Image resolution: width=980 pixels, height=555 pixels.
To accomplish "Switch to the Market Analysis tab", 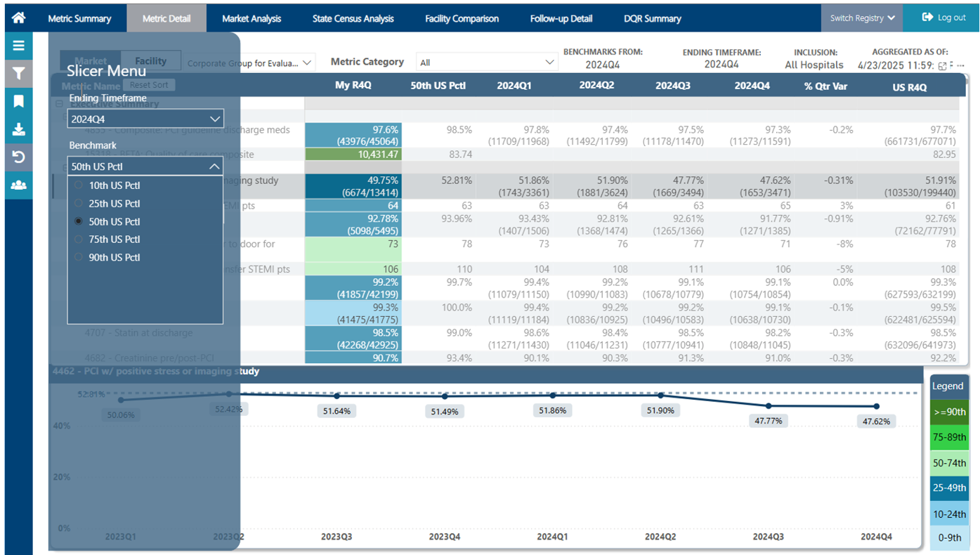I will (251, 18).
